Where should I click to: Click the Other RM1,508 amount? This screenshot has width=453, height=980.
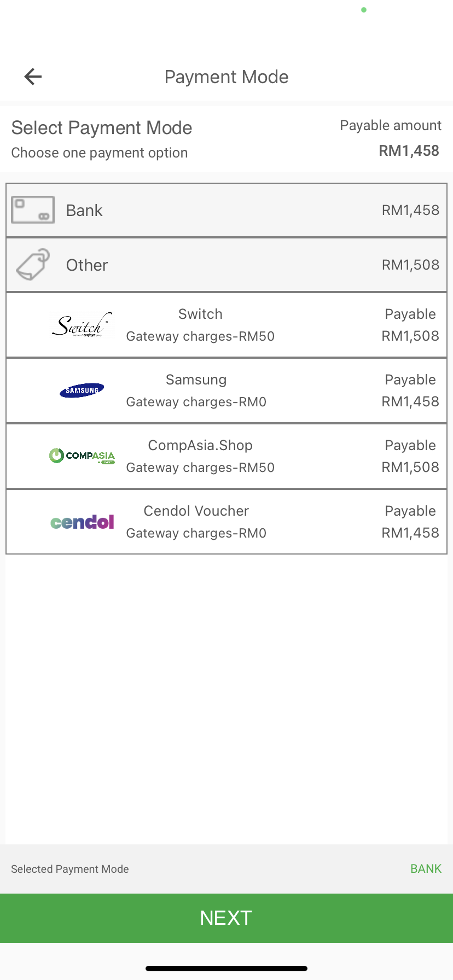(x=410, y=265)
